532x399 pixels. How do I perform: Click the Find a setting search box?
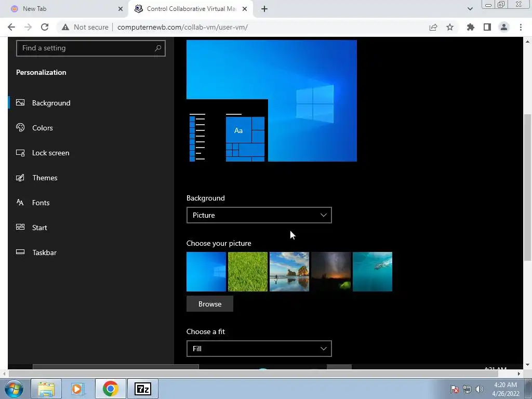point(90,48)
